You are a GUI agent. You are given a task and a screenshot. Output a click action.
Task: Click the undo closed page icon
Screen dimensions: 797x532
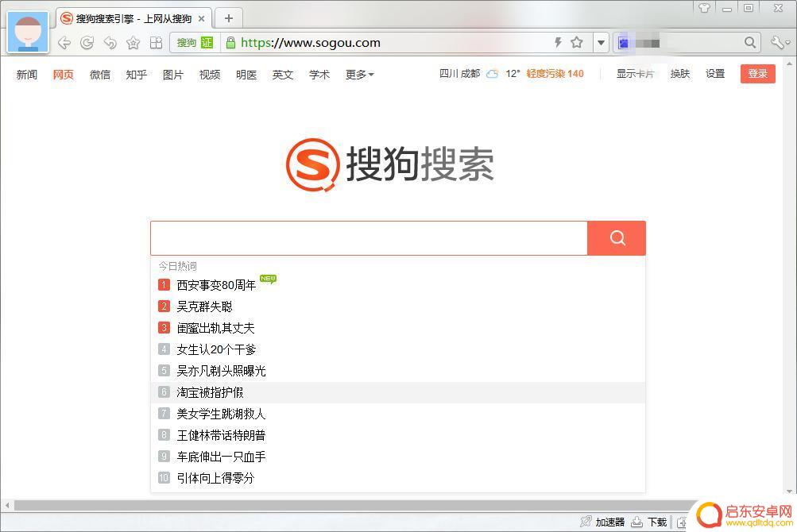tap(110, 43)
